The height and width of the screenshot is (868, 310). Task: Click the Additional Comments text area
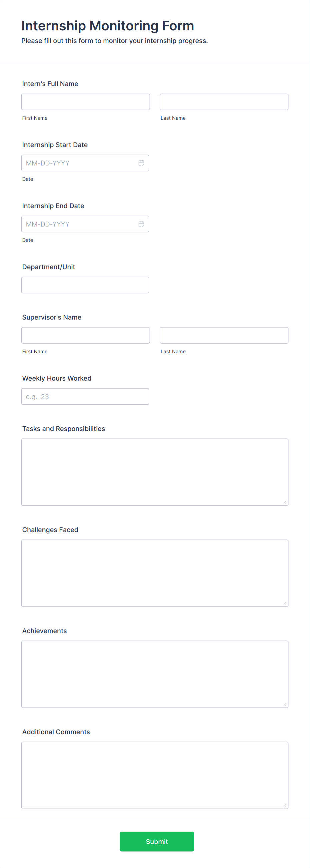[x=155, y=775]
